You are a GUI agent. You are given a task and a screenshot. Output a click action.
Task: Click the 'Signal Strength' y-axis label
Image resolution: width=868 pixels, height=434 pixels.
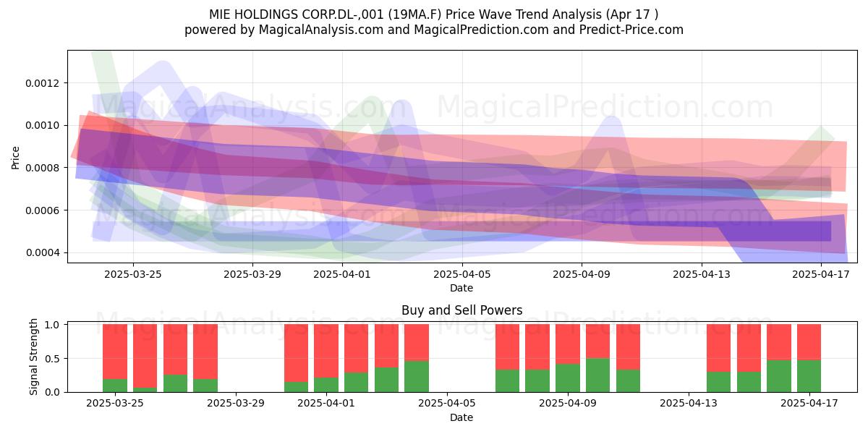point(34,357)
